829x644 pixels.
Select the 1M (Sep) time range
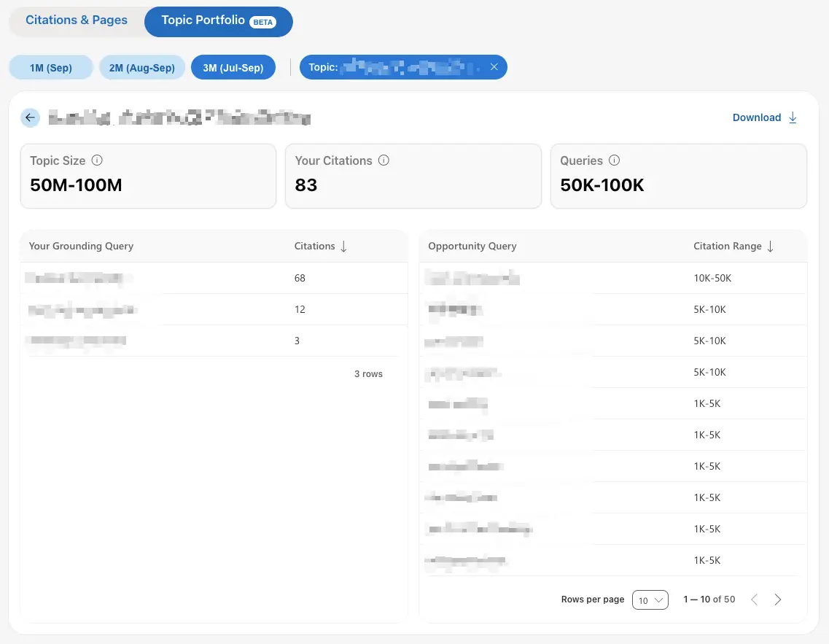tap(51, 68)
